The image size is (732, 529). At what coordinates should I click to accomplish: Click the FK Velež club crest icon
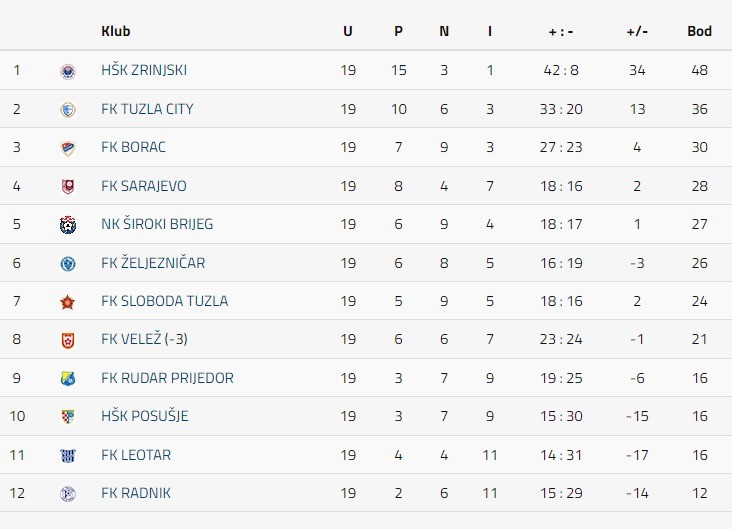coord(67,340)
